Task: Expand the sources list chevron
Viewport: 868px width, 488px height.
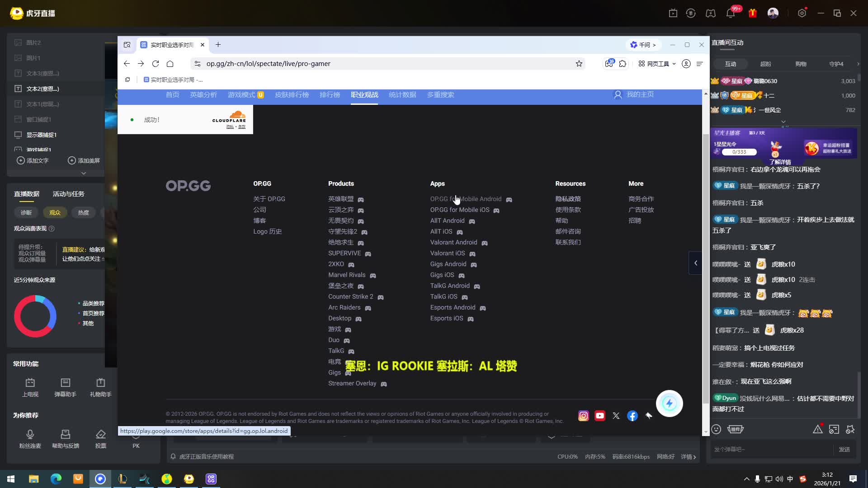Action: (x=84, y=173)
